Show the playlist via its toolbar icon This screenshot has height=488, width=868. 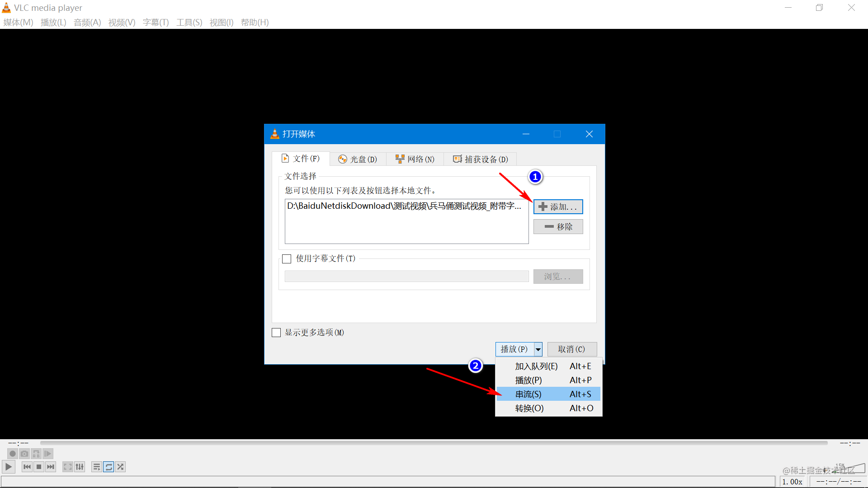click(x=96, y=467)
